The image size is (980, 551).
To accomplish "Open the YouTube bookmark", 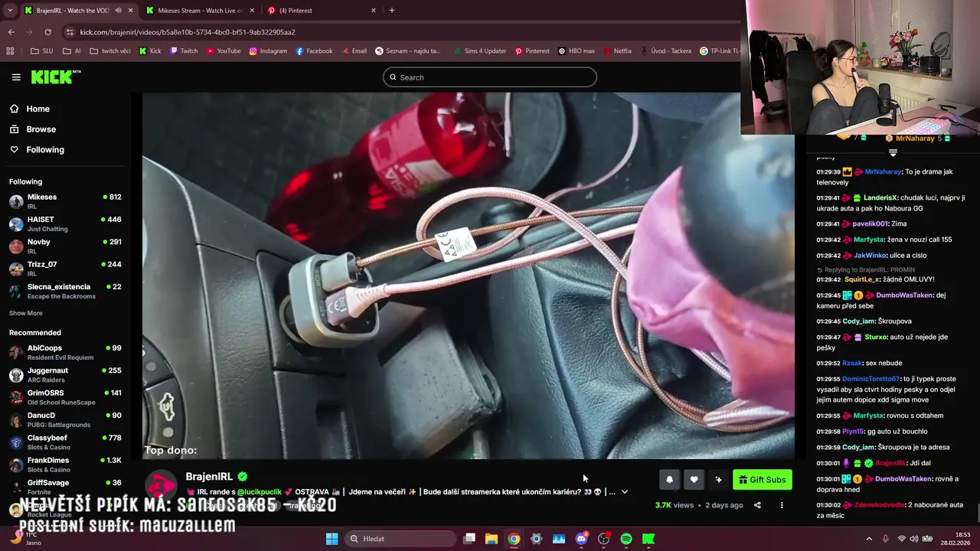I will pyautogui.click(x=224, y=51).
